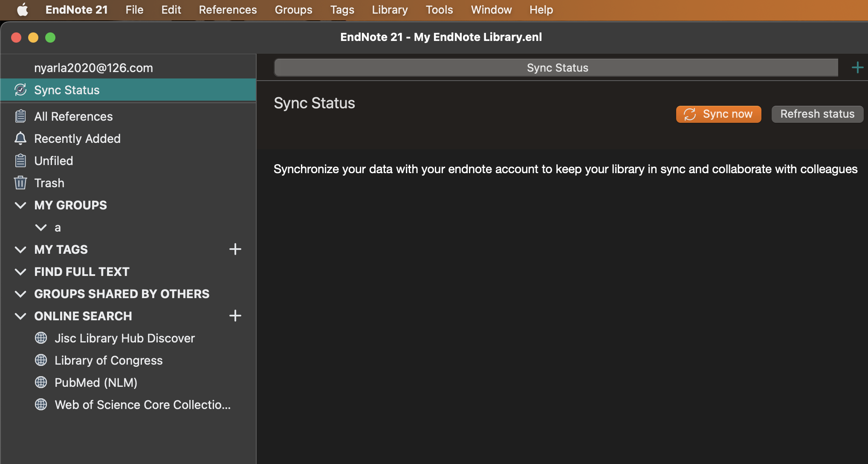Click globe icon for Library of Congress

(41, 360)
